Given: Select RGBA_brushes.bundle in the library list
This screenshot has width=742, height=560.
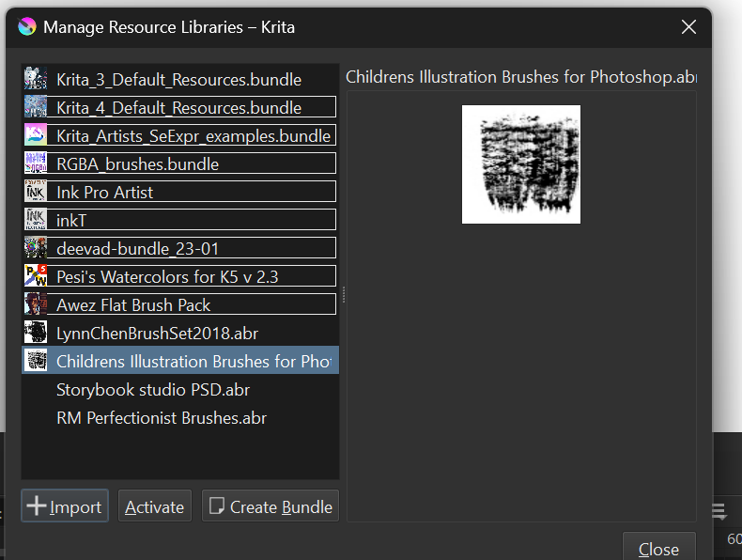Looking at the screenshot, I should [180, 163].
